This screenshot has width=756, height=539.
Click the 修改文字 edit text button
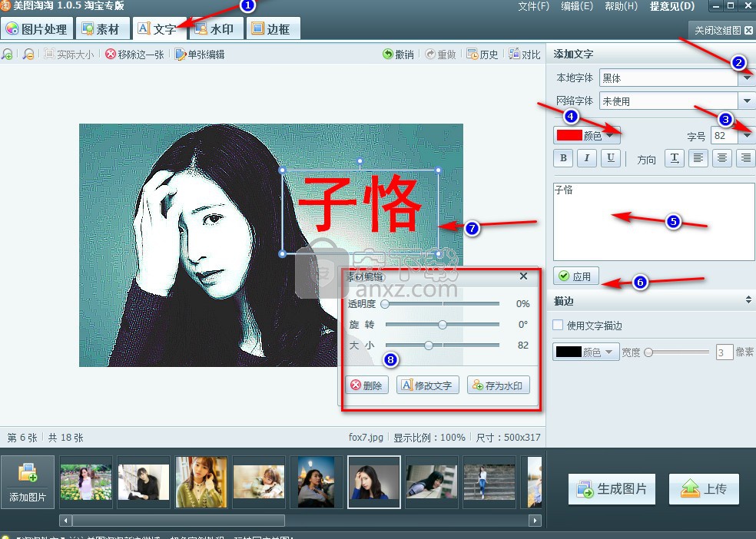click(x=427, y=385)
